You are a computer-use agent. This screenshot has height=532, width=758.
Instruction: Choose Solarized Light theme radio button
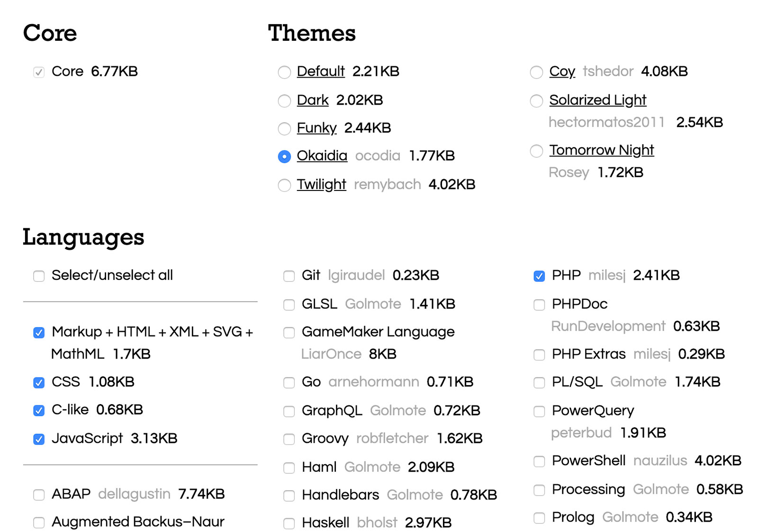click(x=536, y=101)
